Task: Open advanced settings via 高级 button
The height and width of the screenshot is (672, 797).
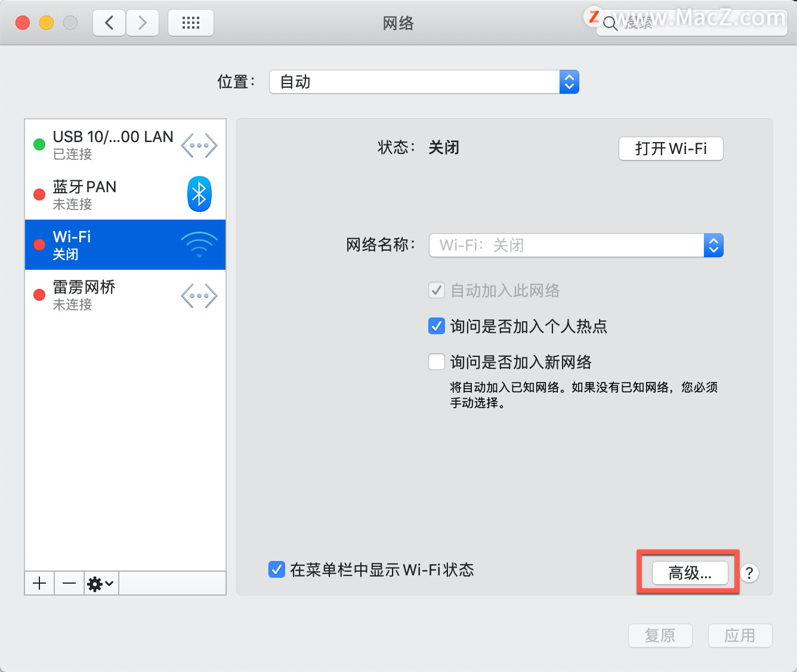Action: point(688,573)
